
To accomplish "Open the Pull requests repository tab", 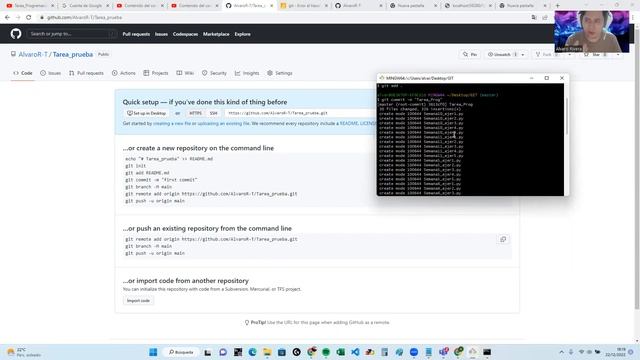I will (86, 73).
